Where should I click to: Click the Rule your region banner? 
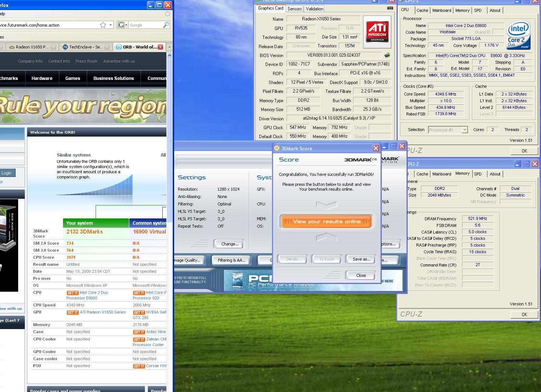[x=83, y=106]
